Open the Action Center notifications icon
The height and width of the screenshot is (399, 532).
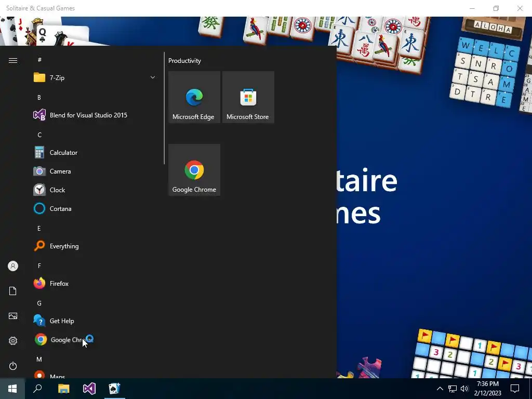tap(515, 389)
